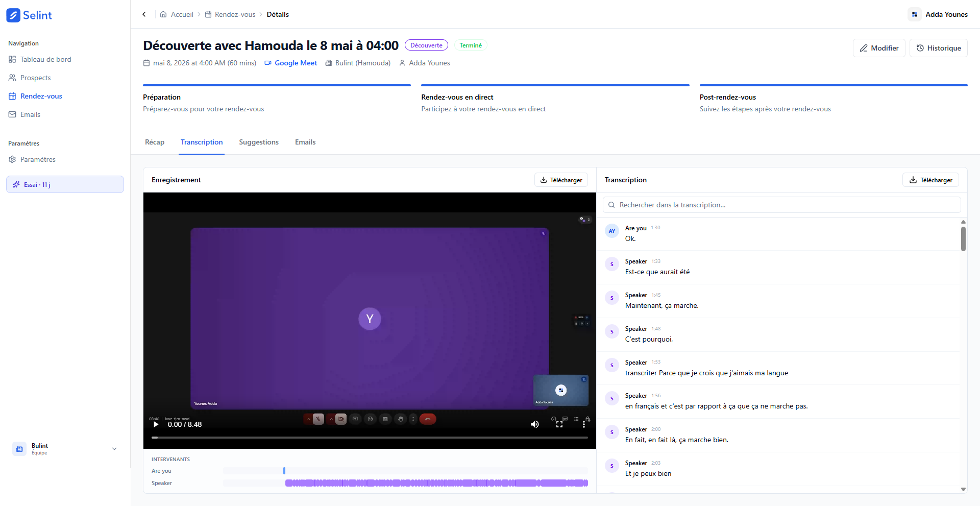Click the date mai 8, 2026 label
Screen dimensions: 980x506
point(200,63)
